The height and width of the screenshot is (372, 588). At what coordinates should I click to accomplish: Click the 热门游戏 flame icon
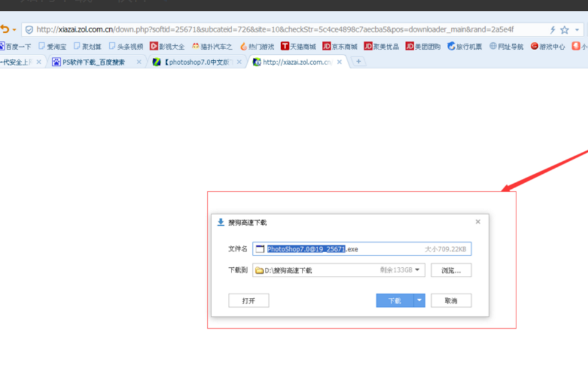[x=243, y=46]
